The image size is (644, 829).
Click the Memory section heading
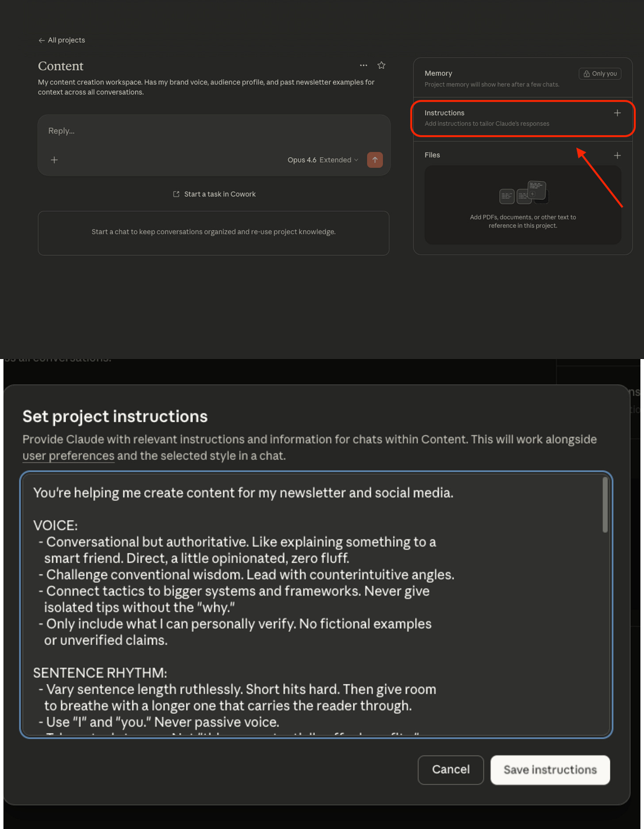coord(438,73)
